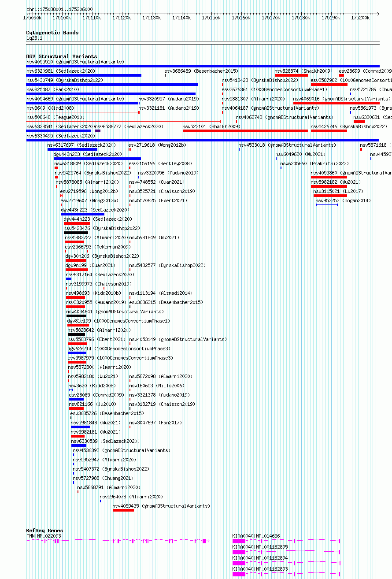Click KIAA0040 NM_001162894 transcript label
Viewport: 392px width, 579px height.
click(260, 557)
